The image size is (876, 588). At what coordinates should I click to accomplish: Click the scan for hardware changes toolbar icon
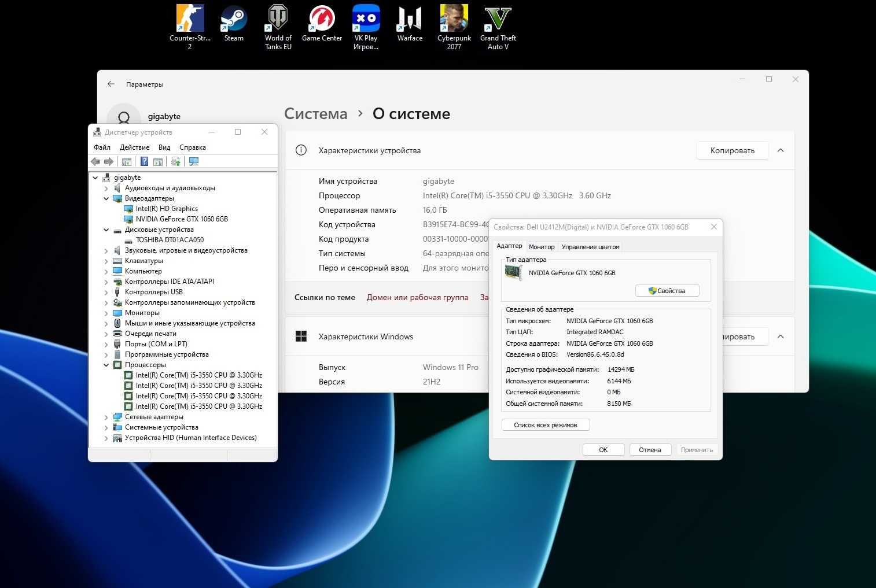[x=175, y=161]
